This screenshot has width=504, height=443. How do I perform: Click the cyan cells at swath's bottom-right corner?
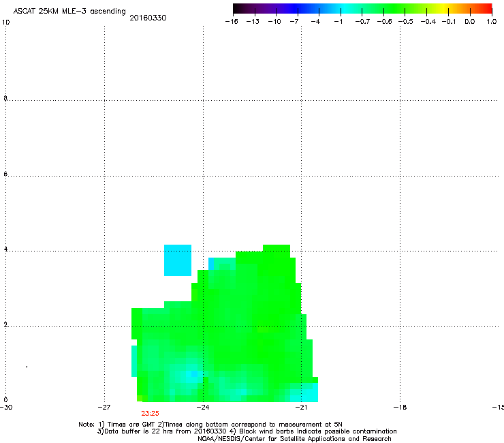(304, 393)
